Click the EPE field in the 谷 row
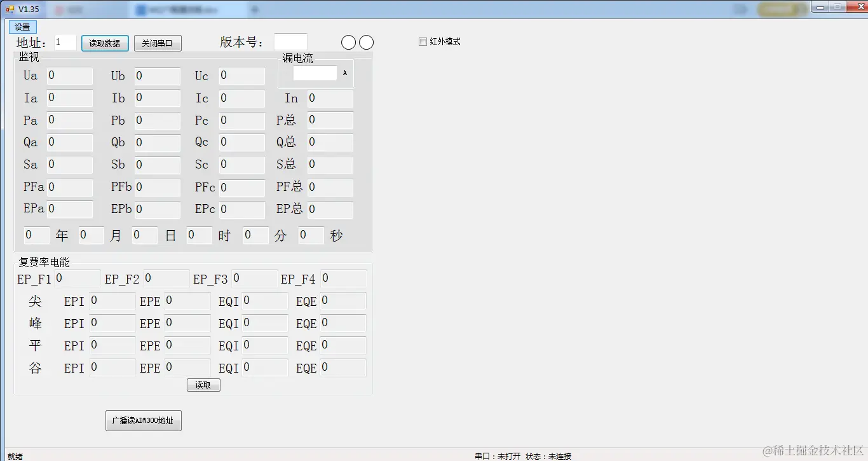 pyautogui.click(x=187, y=368)
